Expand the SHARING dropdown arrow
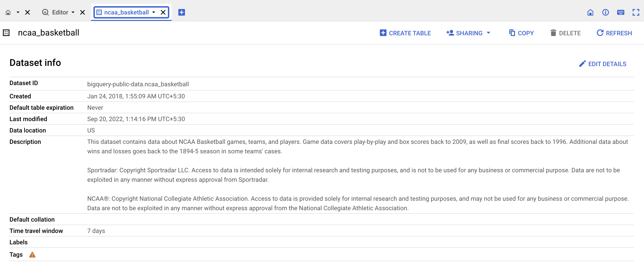644x264 pixels. click(x=488, y=33)
